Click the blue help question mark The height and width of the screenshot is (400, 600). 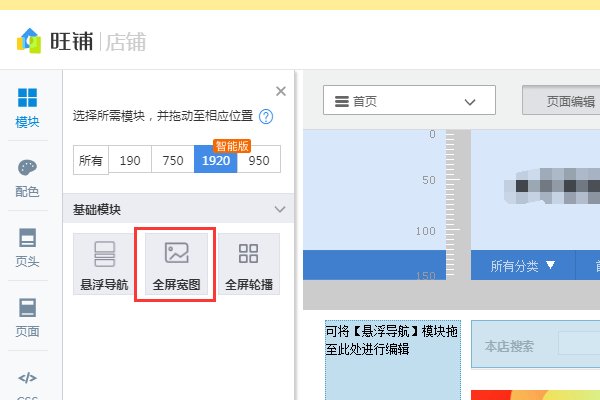coord(266,116)
